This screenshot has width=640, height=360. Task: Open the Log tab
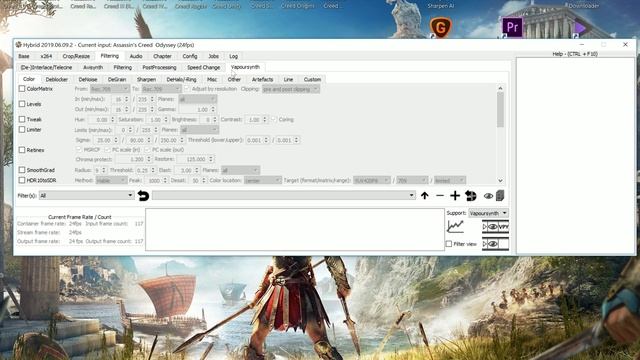tap(233, 56)
